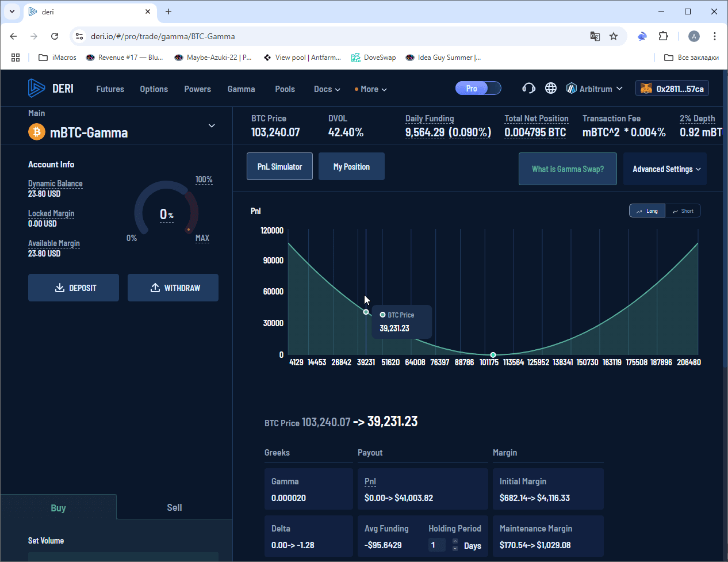Click the holding period days input
Viewport: 728px width, 562px height.
pyautogui.click(x=437, y=545)
